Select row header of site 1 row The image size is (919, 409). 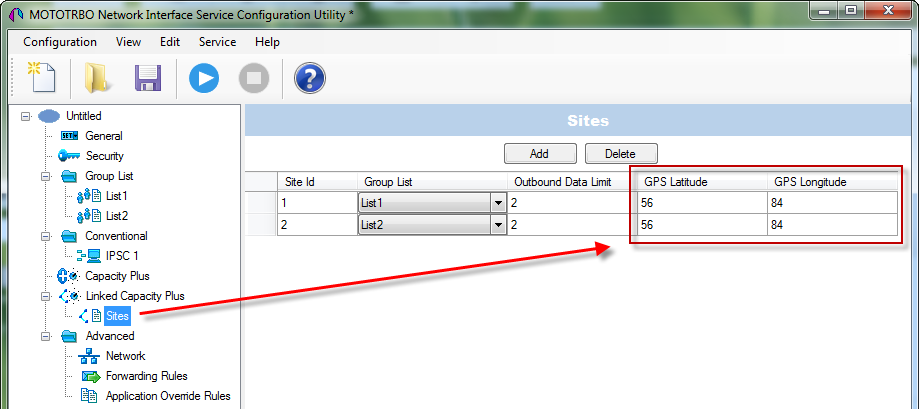pyautogui.click(x=261, y=203)
